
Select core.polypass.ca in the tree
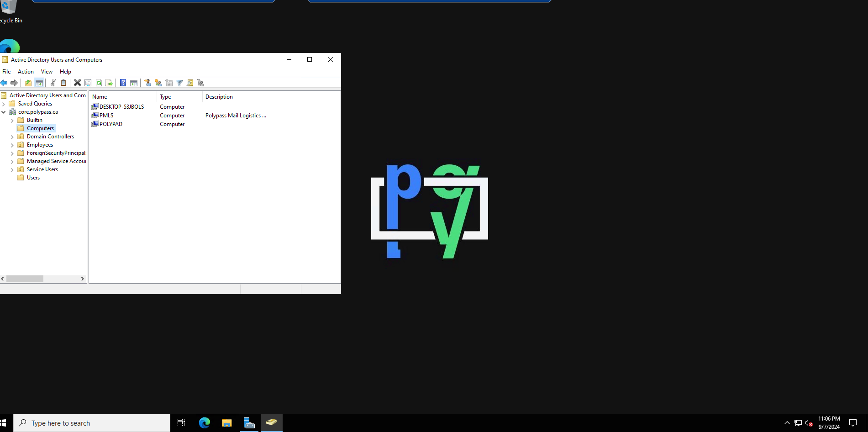pos(38,112)
